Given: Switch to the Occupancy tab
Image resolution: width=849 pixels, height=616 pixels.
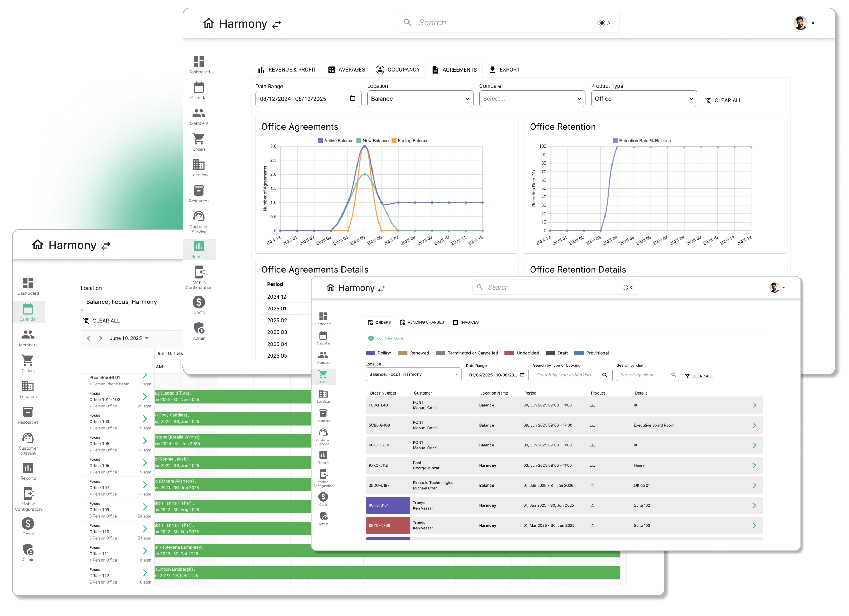Looking at the screenshot, I should coord(398,70).
